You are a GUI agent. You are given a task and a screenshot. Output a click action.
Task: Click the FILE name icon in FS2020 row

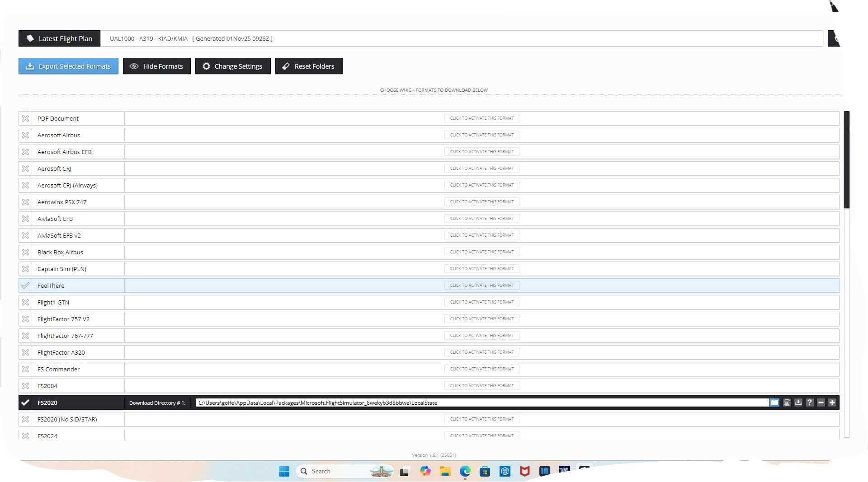[787, 402]
